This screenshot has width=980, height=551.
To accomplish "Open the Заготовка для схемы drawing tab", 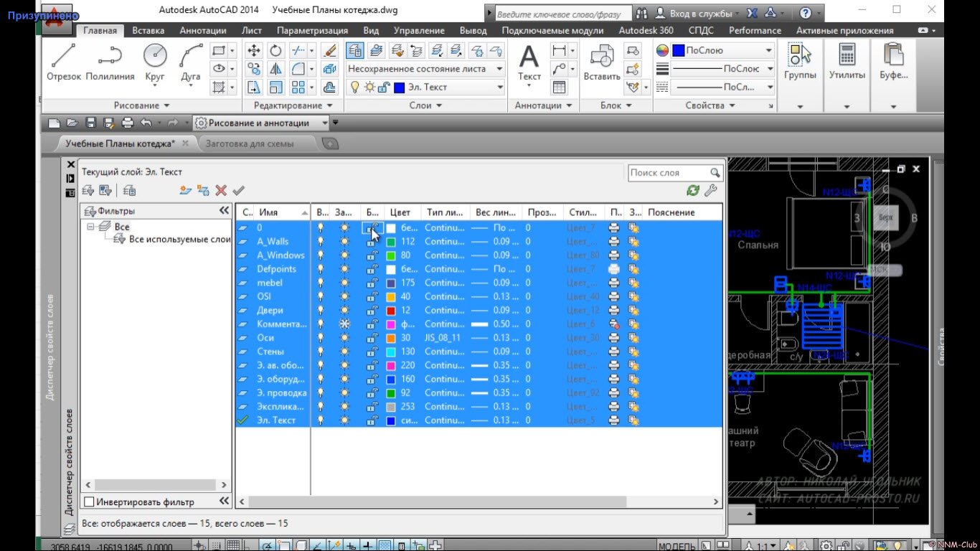I will (250, 143).
